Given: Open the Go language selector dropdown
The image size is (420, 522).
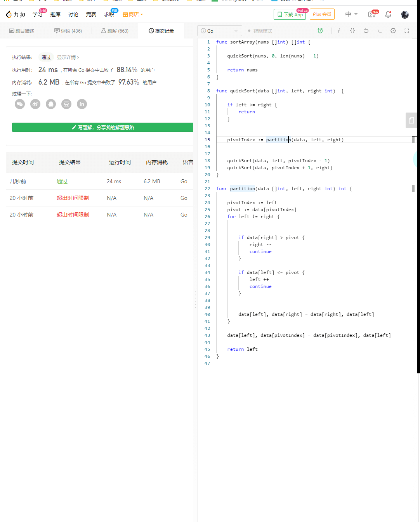Looking at the screenshot, I should 220,31.
